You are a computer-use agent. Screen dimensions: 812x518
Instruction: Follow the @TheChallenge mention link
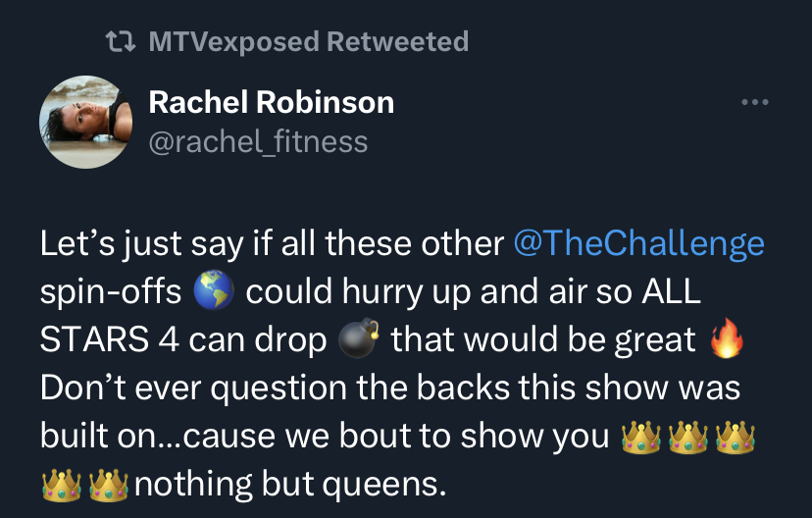coord(639,243)
